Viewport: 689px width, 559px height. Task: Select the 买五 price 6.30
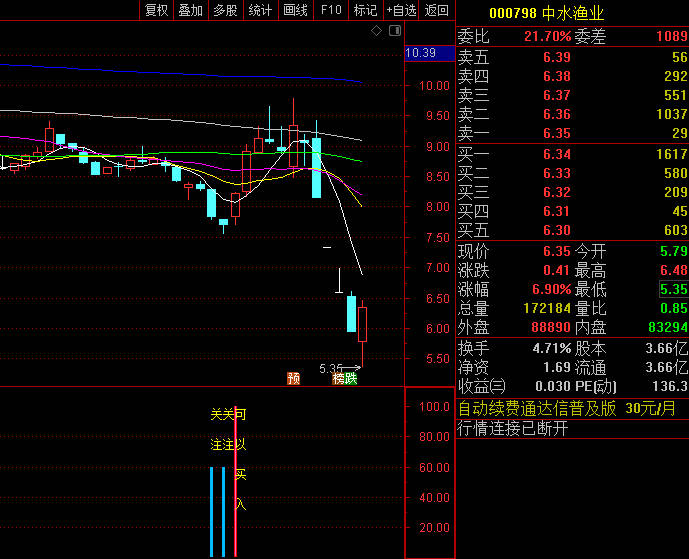(x=556, y=230)
